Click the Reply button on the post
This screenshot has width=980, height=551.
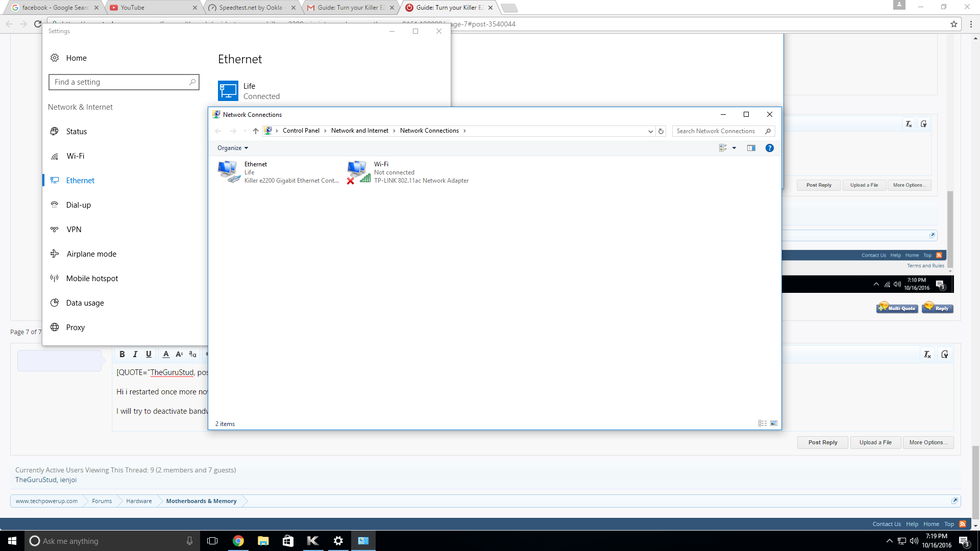(938, 308)
